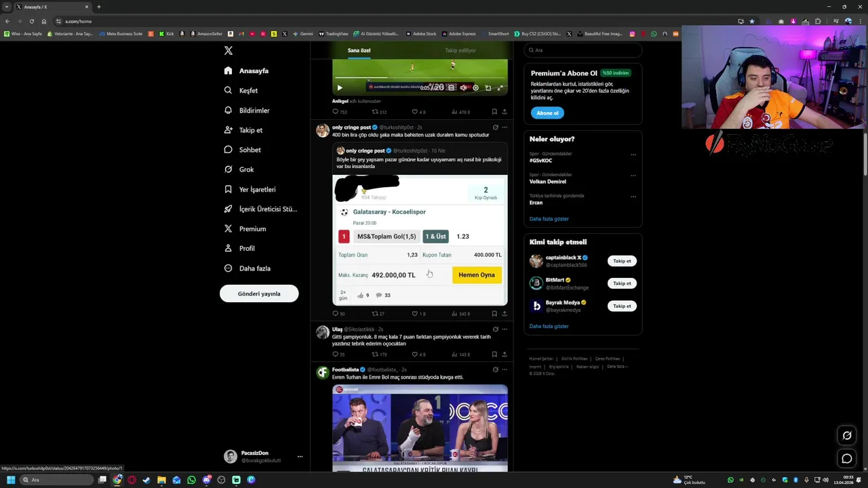Repost the video post with 312 reposts
This screenshot has width=868, height=488.
point(379,112)
